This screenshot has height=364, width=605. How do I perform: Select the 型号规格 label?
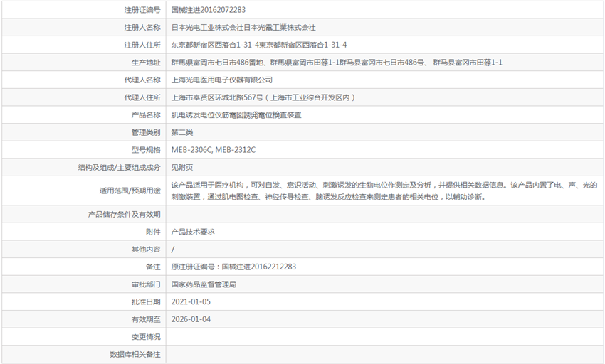(x=146, y=150)
